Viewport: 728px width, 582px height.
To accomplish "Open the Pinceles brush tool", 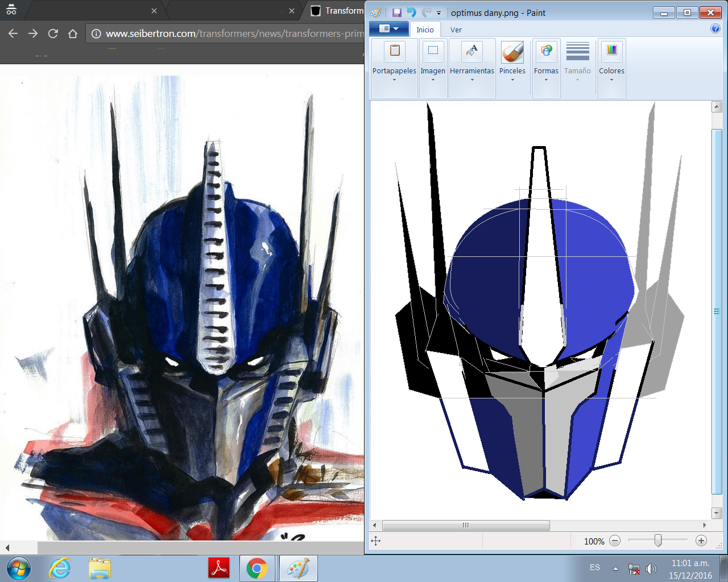I will pos(512,61).
